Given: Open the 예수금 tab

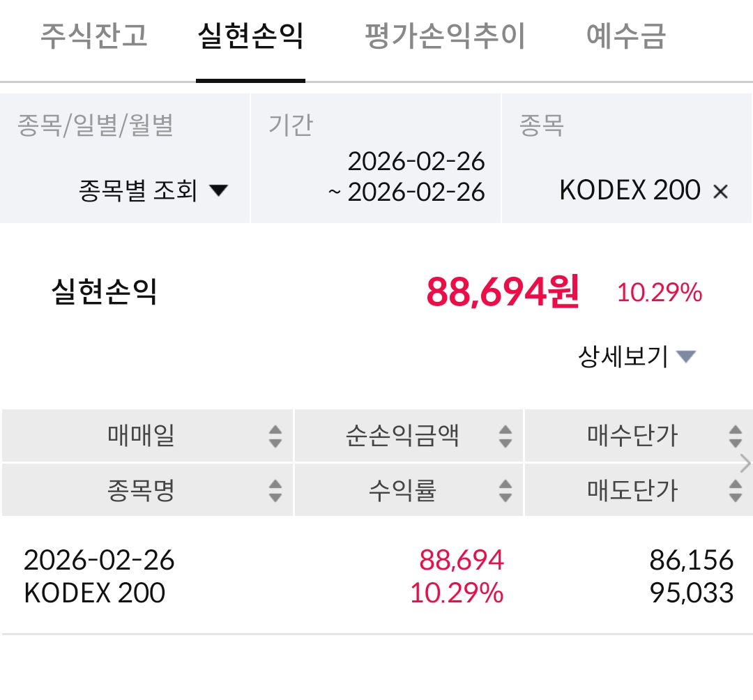Looking at the screenshot, I should (x=626, y=36).
